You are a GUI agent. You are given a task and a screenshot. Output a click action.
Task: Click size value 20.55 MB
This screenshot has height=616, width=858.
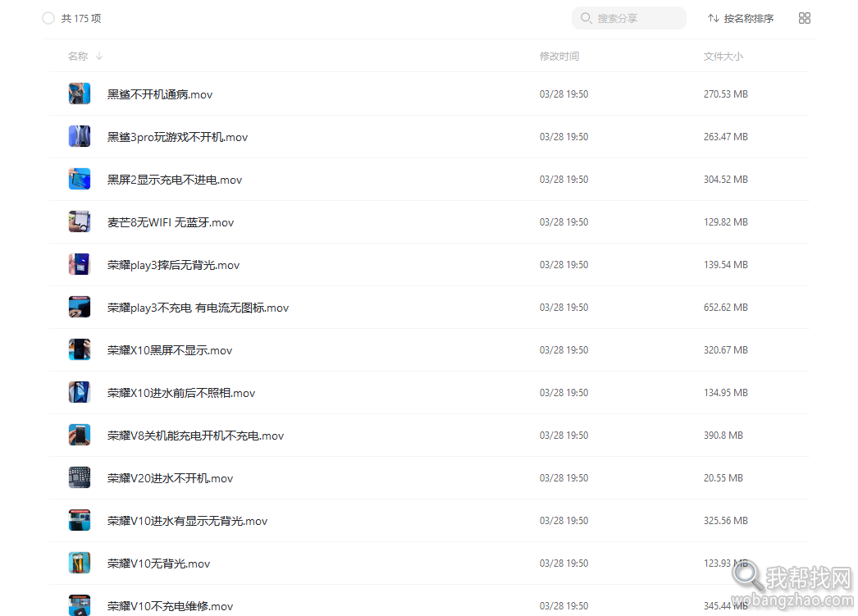(x=723, y=478)
